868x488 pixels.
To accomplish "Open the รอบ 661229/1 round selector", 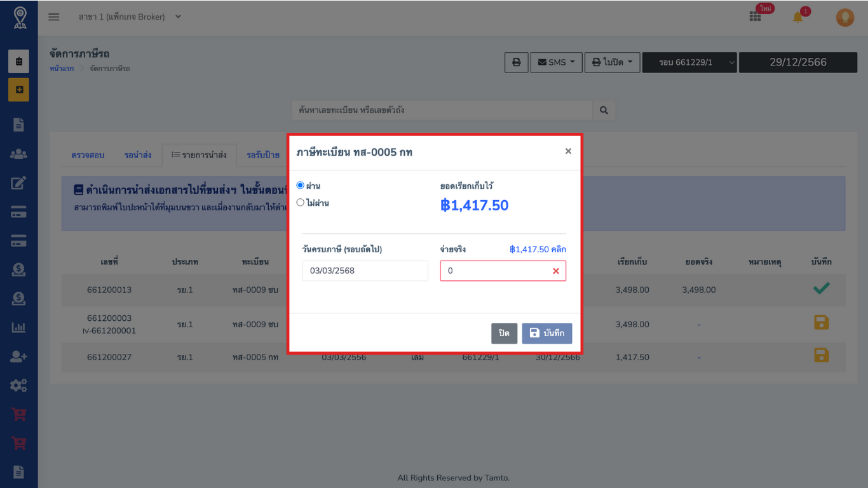I will pyautogui.click(x=689, y=62).
